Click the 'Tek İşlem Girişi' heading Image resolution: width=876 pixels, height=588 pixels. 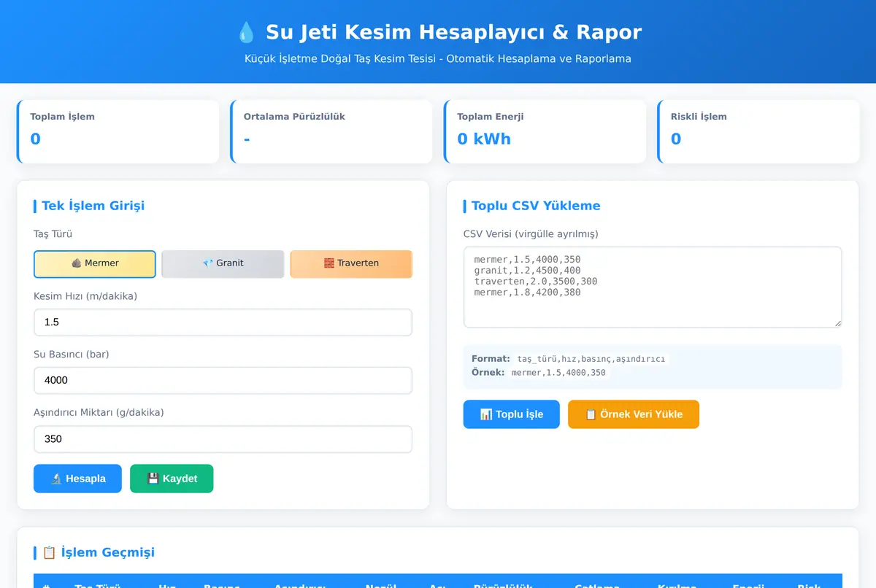click(93, 206)
